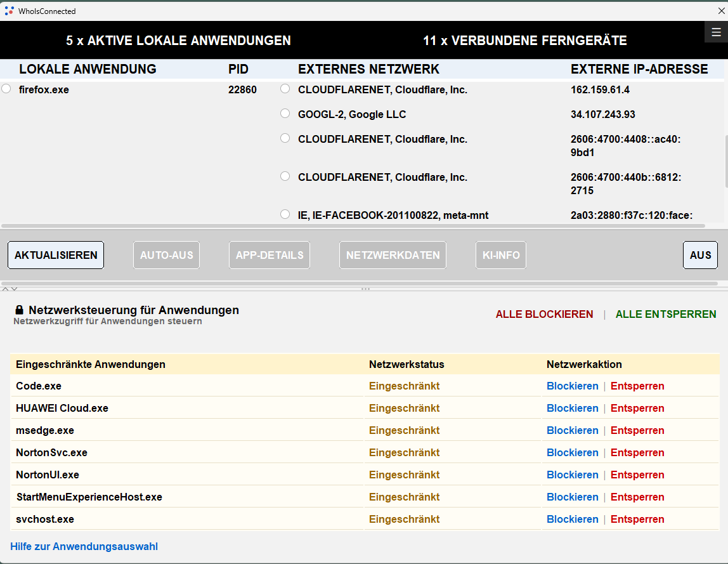The height and width of the screenshot is (564, 728).
Task: Open APP-DETAILS
Action: [x=270, y=255]
